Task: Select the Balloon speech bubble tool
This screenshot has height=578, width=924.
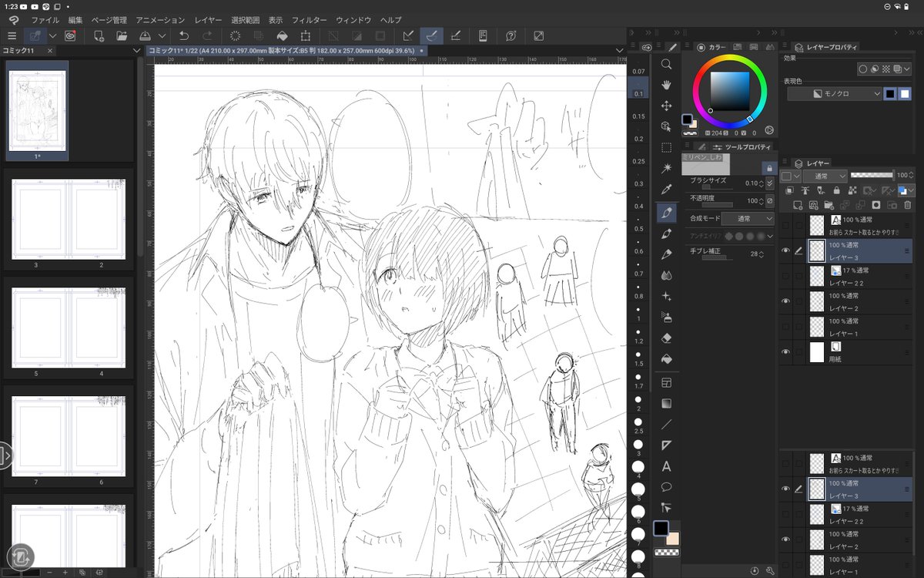Action: [667, 487]
